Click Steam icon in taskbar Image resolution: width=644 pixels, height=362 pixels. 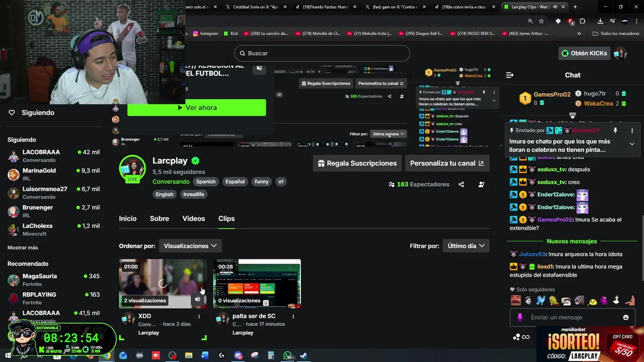coord(303,355)
